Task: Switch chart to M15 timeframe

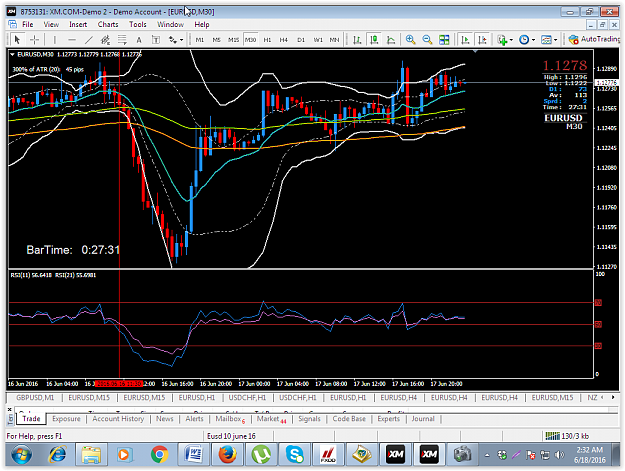Action: point(233,39)
